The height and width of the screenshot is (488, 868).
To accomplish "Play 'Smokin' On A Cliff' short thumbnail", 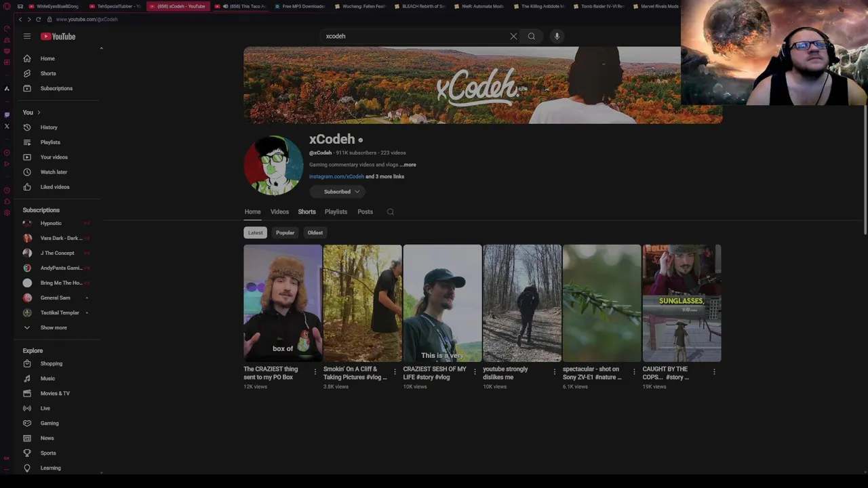I will (362, 303).
